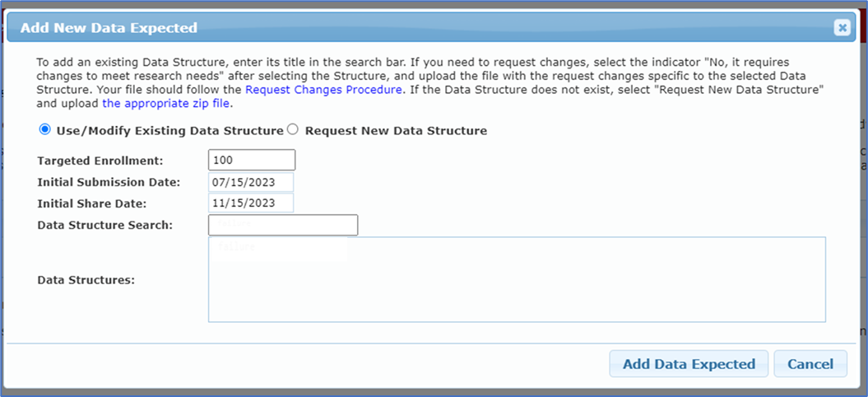Click the Targeted Enrollment input field
The width and height of the screenshot is (868, 397).
(x=251, y=160)
